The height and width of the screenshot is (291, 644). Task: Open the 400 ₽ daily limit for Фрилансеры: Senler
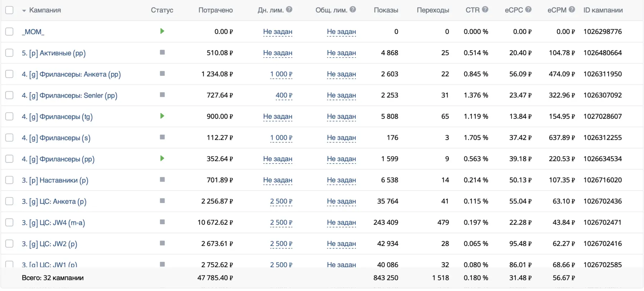pos(284,95)
